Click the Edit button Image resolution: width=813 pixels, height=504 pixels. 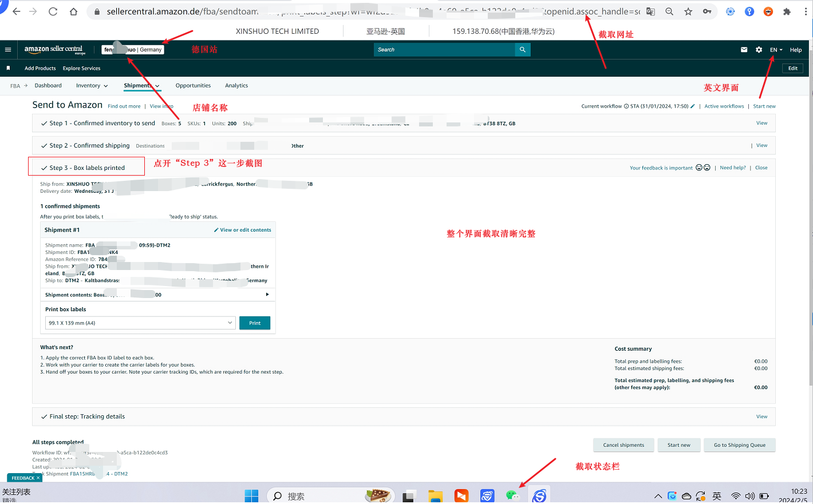(x=793, y=68)
